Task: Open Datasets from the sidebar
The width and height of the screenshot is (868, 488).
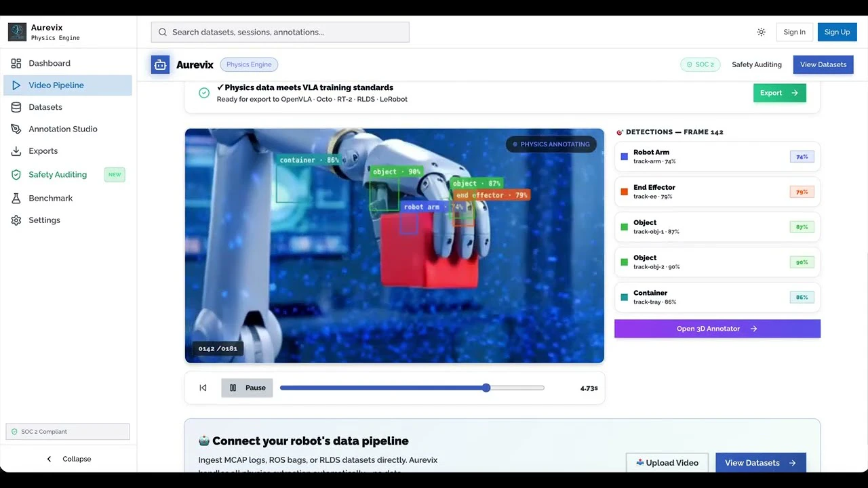Action: 68,107
